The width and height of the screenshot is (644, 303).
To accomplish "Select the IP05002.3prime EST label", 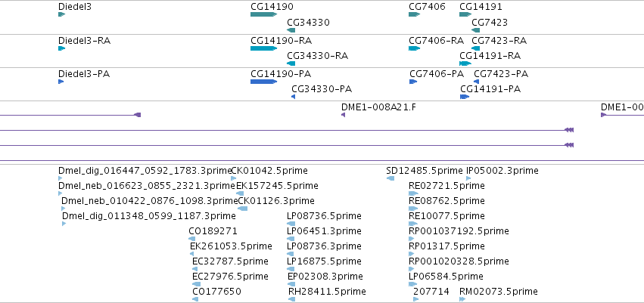I will click(x=502, y=171).
